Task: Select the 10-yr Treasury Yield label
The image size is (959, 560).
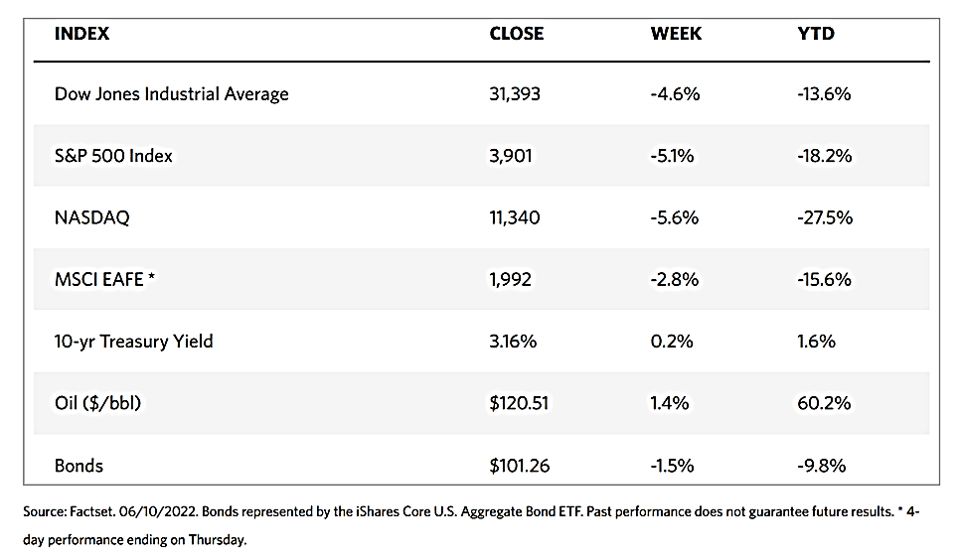Action: (x=134, y=342)
